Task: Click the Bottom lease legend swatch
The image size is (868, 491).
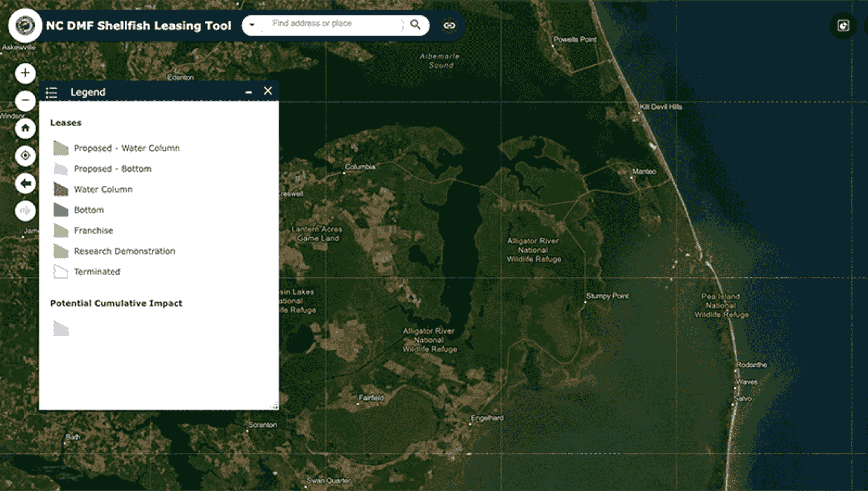Action: 61,210
